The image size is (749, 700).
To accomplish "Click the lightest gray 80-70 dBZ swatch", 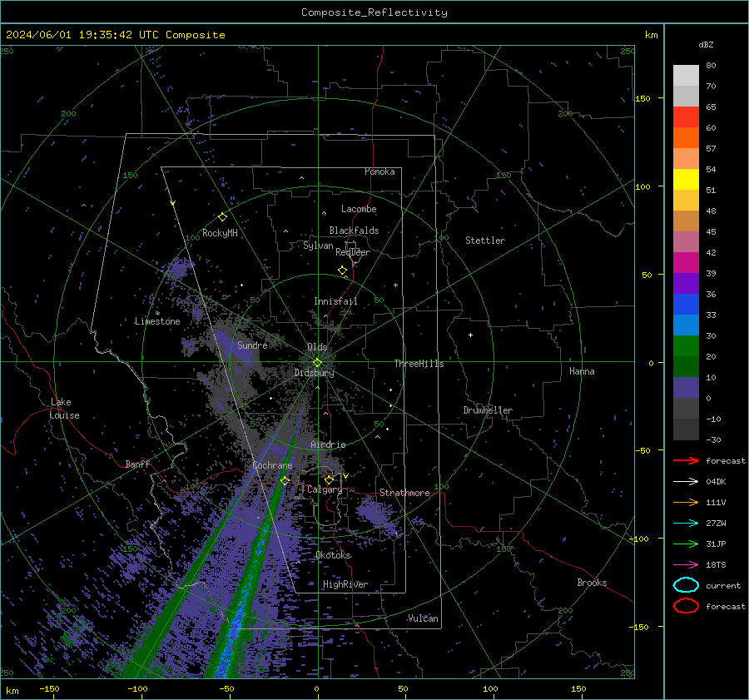I will point(686,76).
